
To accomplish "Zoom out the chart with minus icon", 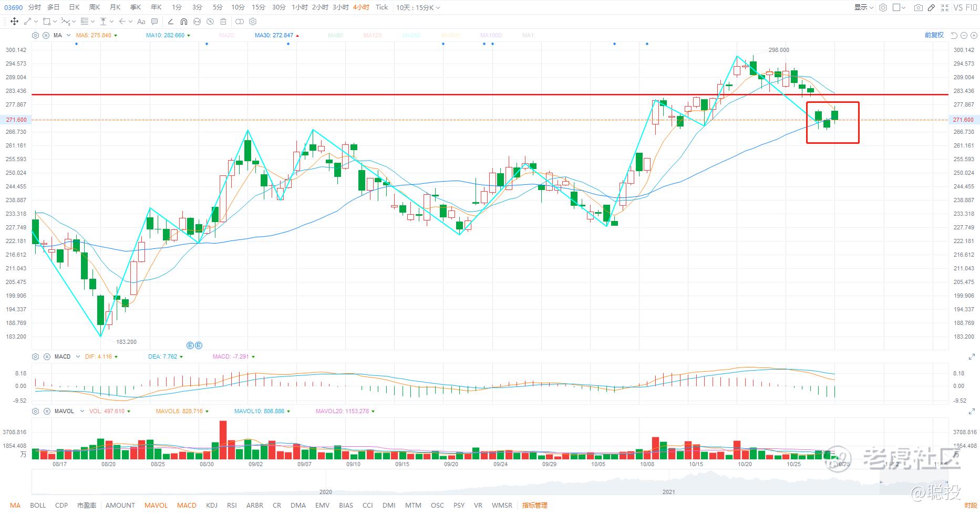I will tap(964, 35).
